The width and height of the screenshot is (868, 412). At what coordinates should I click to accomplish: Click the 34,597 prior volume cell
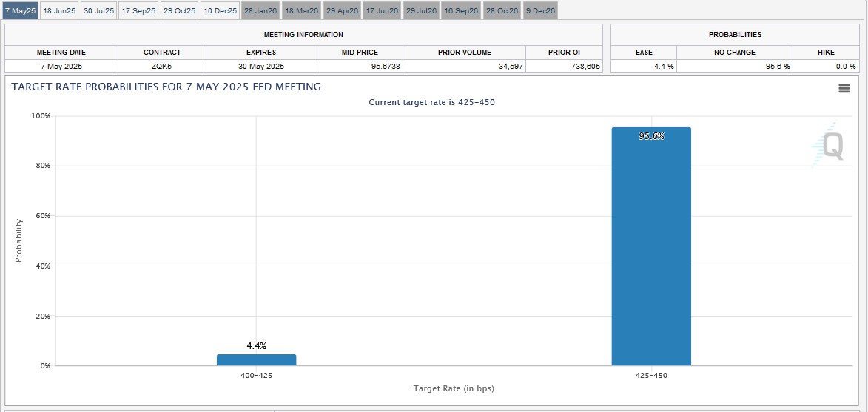click(465, 67)
